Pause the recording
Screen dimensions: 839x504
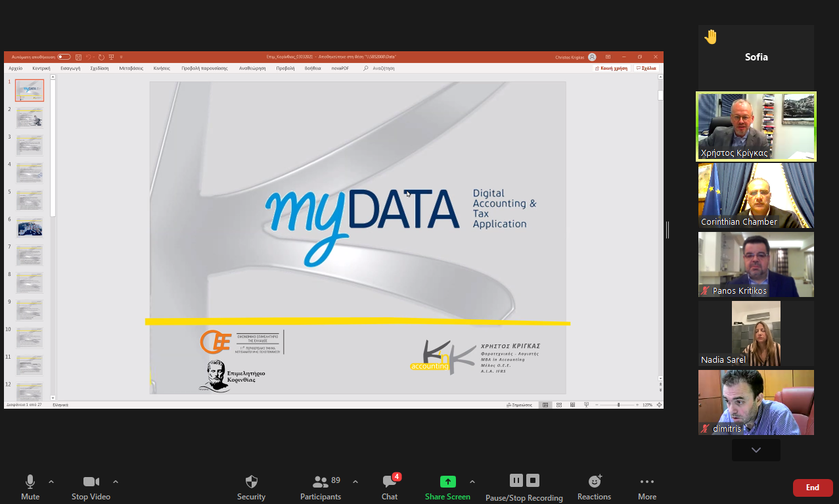point(516,480)
